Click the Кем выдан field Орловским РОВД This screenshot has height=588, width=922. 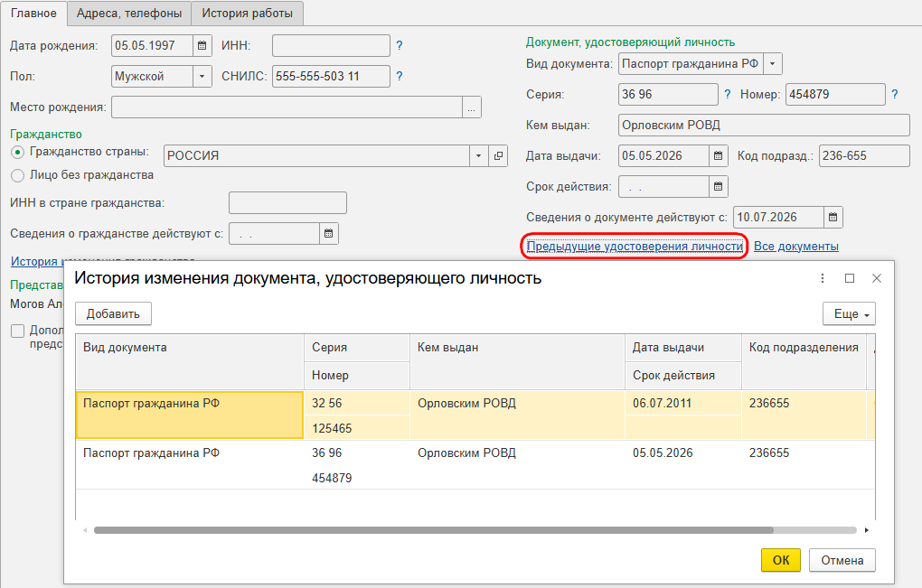click(764, 126)
